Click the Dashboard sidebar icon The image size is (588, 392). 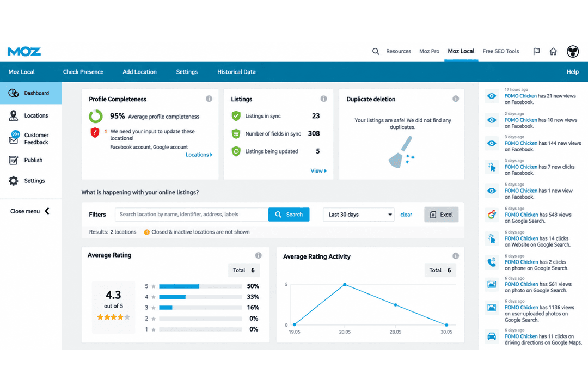[14, 93]
